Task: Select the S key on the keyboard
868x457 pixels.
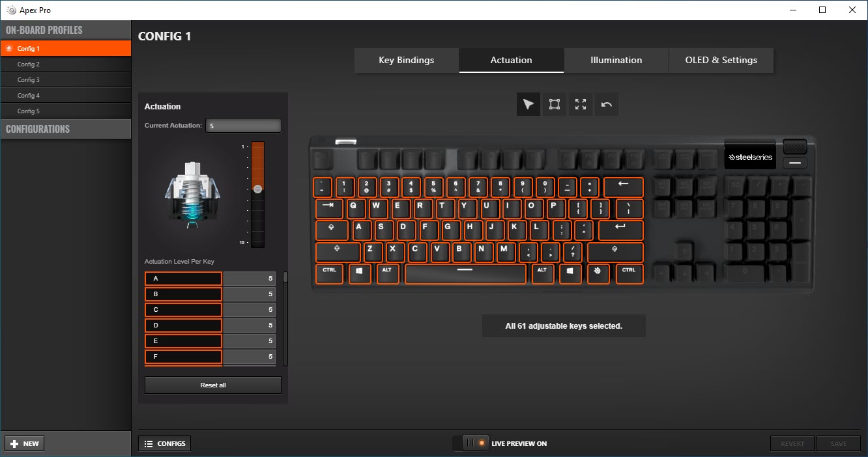Action: click(384, 230)
